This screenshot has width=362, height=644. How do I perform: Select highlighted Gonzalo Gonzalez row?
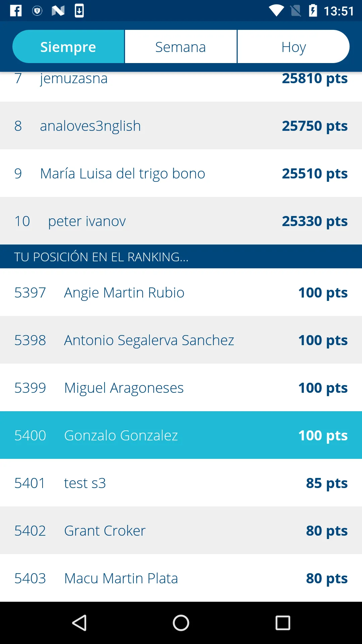[181, 435]
